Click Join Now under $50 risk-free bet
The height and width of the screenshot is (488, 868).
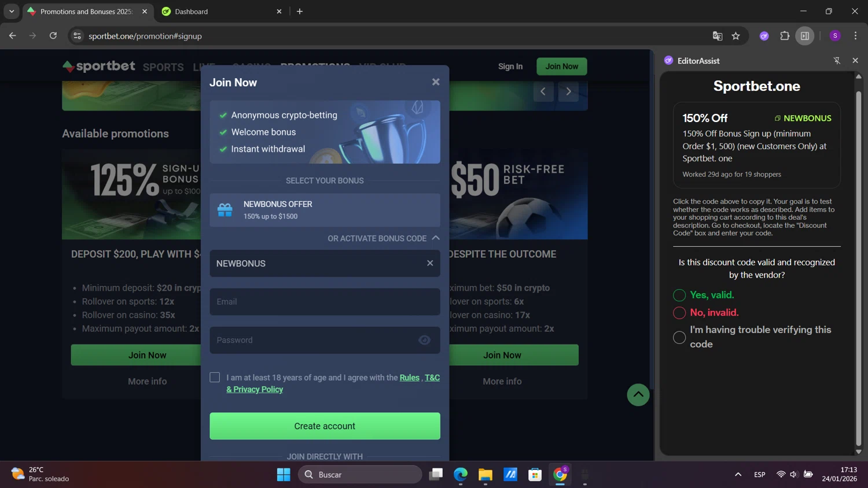pos(514,355)
